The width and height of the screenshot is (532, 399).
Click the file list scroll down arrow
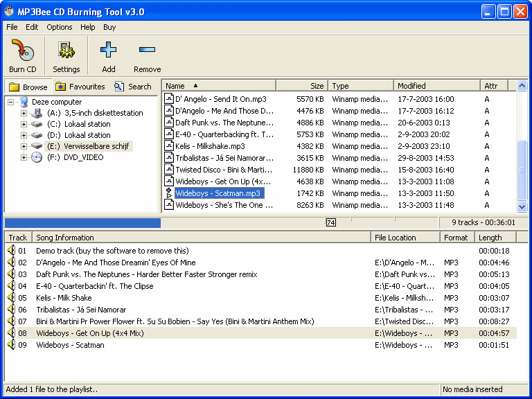[522, 206]
